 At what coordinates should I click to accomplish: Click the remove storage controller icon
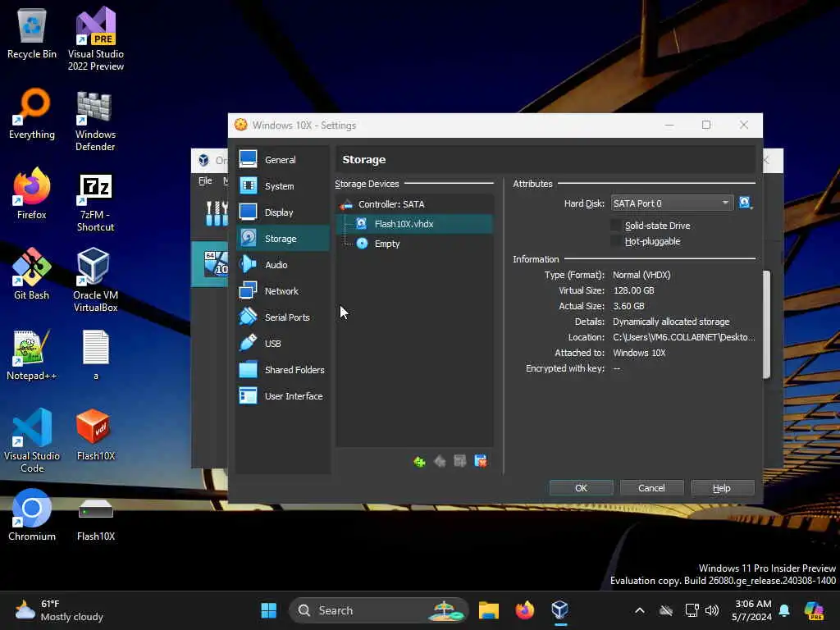point(440,461)
